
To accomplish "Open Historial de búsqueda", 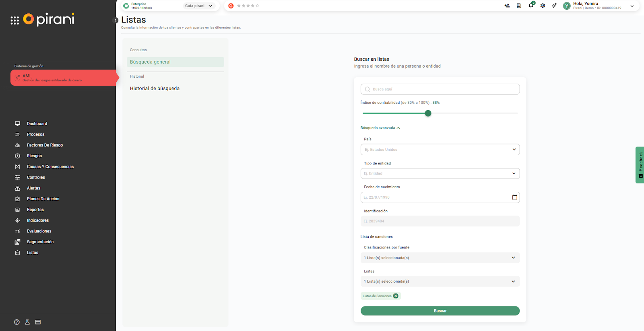I will pyautogui.click(x=155, y=88).
